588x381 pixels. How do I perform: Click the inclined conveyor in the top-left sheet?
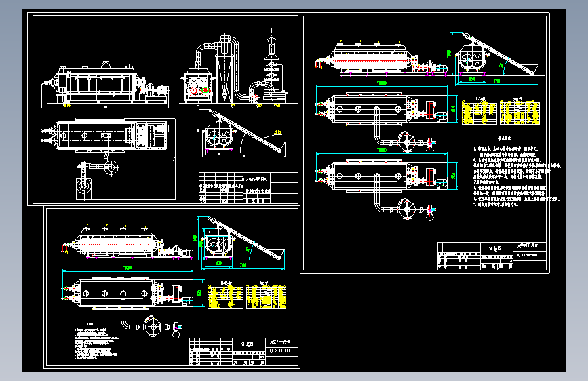(x=248, y=132)
